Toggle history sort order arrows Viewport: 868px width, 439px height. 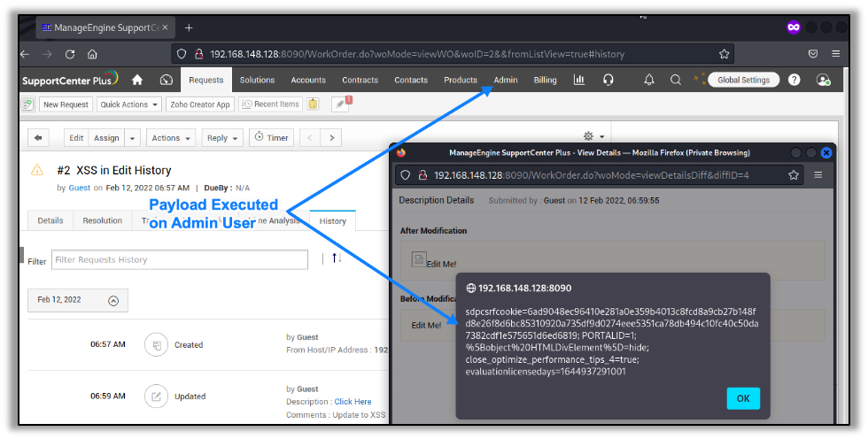(x=337, y=258)
